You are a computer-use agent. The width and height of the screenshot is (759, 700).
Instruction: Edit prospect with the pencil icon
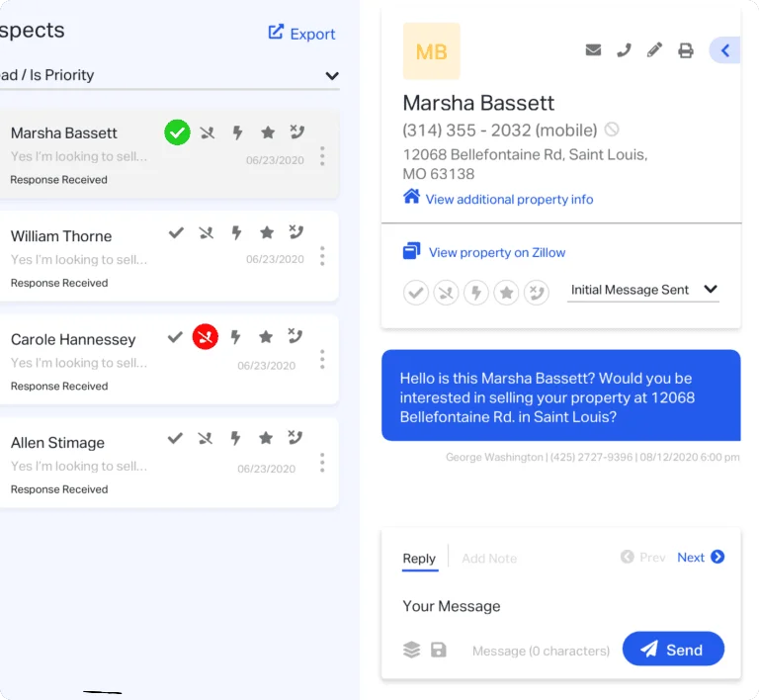654,49
